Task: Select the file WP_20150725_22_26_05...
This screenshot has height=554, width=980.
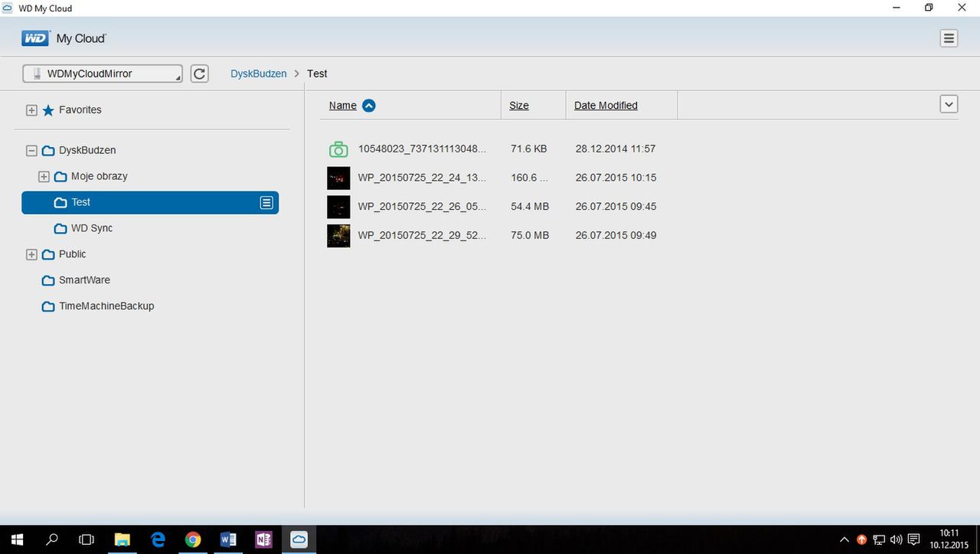Action: coord(423,207)
